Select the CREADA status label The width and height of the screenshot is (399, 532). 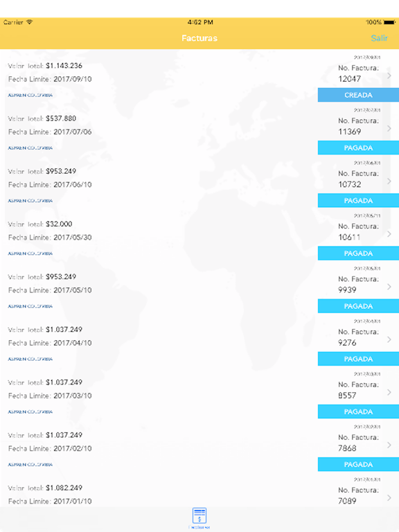pyautogui.click(x=358, y=95)
